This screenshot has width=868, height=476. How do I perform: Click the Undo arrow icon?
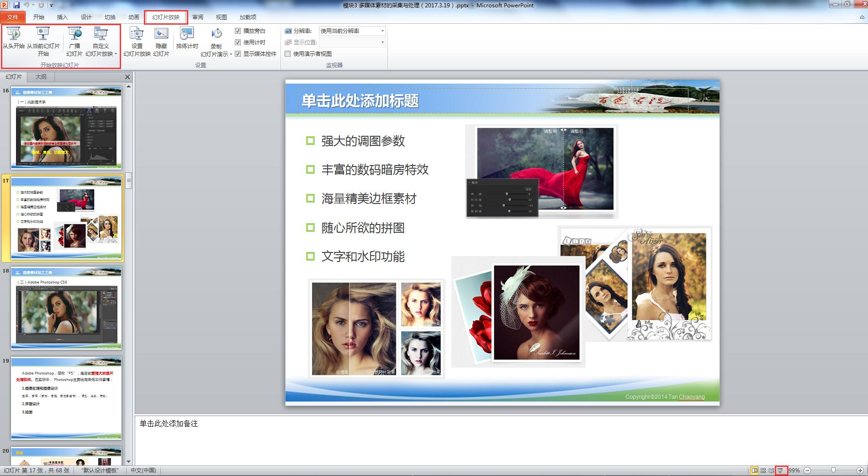(x=26, y=5)
